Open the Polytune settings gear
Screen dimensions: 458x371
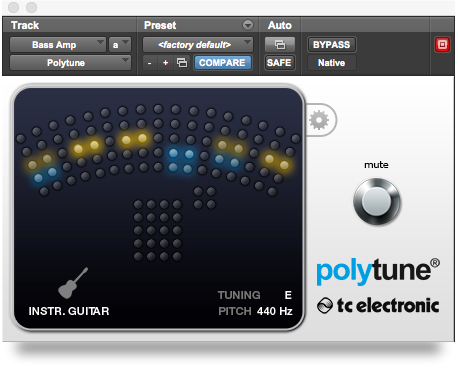319,120
